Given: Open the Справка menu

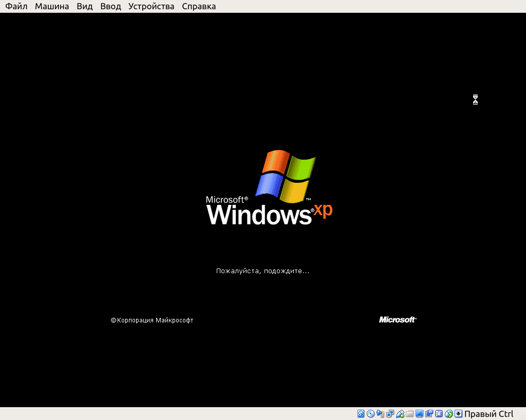Looking at the screenshot, I should pyautogui.click(x=199, y=6).
